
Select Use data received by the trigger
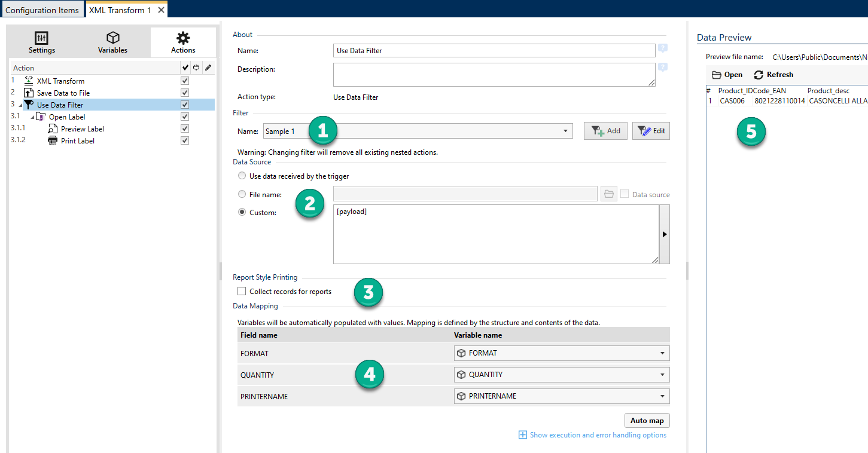point(242,176)
